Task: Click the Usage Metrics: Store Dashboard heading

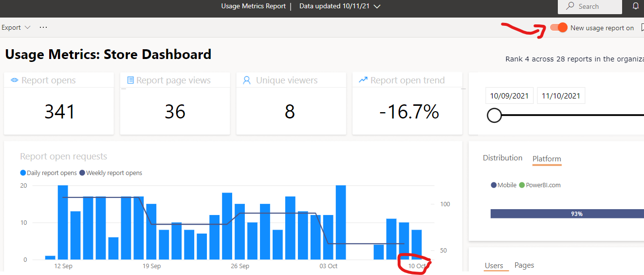Action: 108,54
